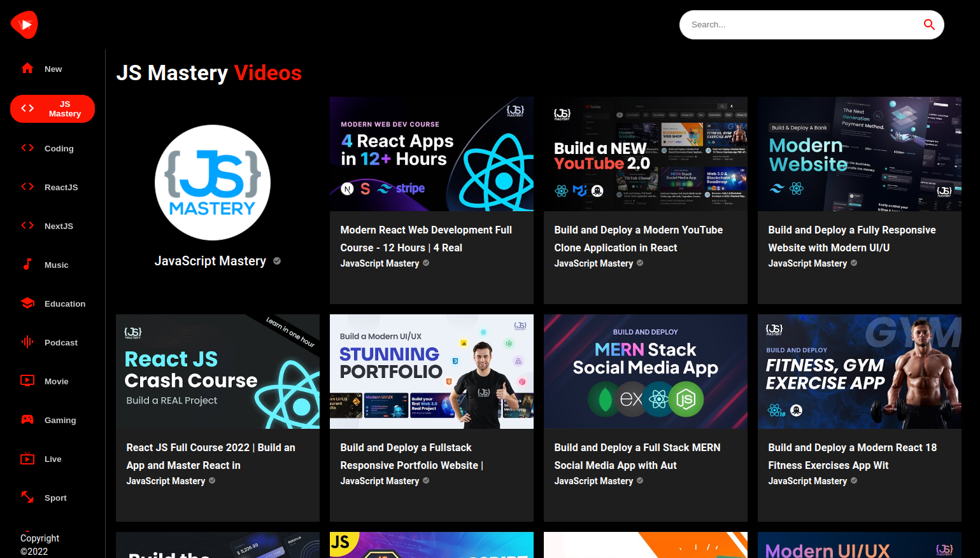Click the Podcast waveform icon
This screenshot has width=980, height=558.
[27, 342]
